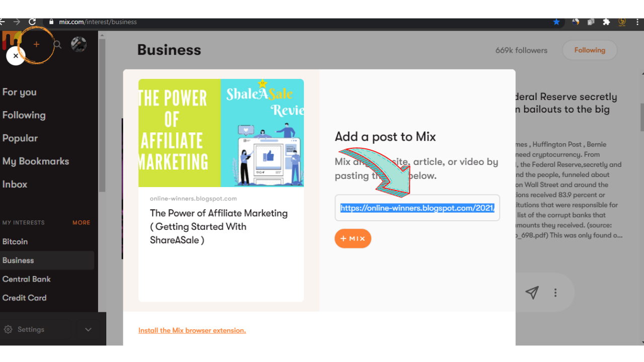Expand the chevron next to Settings

point(88,330)
